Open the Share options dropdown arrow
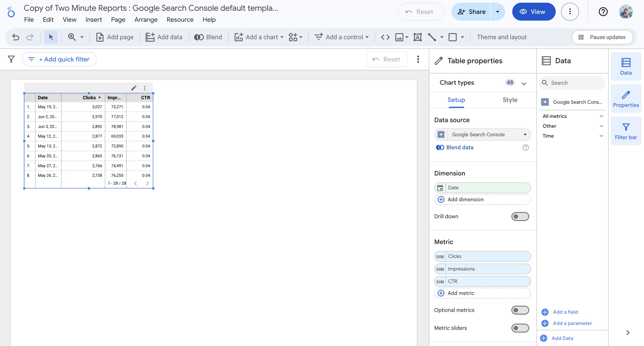Screen dimensions: 644x346 [497, 12]
